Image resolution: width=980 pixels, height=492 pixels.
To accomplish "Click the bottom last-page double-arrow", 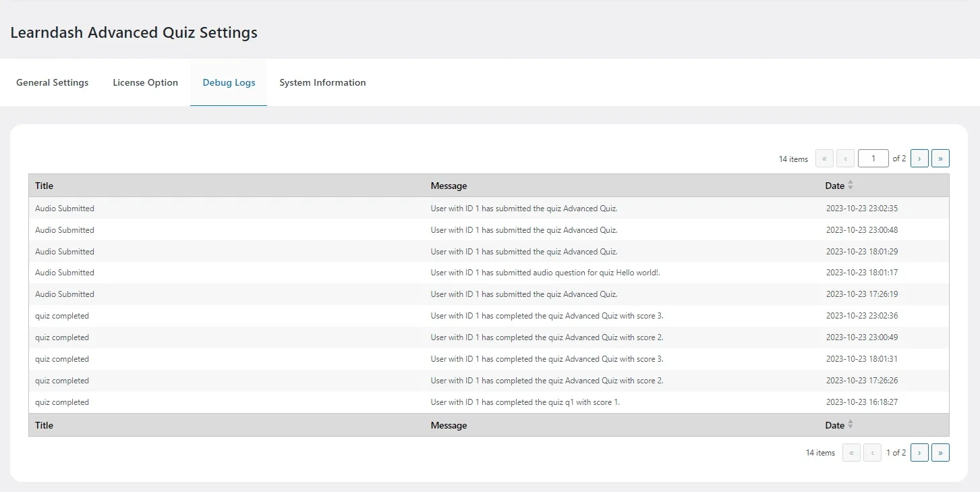I will pyautogui.click(x=940, y=452).
